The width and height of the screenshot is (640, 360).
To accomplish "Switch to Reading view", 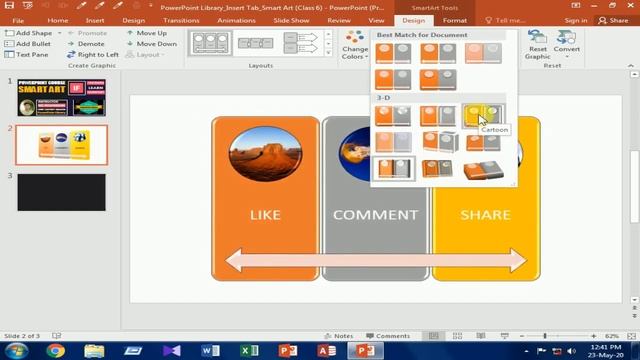I will coord(481,336).
